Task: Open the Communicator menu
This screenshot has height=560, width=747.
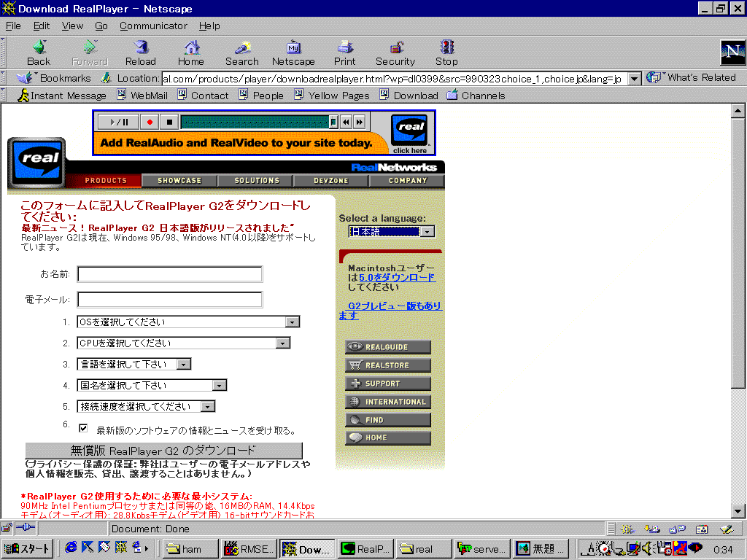Action: tap(153, 26)
